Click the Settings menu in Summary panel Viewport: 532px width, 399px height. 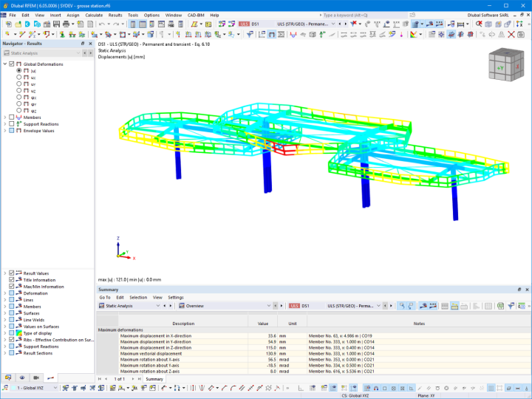coord(176,297)
